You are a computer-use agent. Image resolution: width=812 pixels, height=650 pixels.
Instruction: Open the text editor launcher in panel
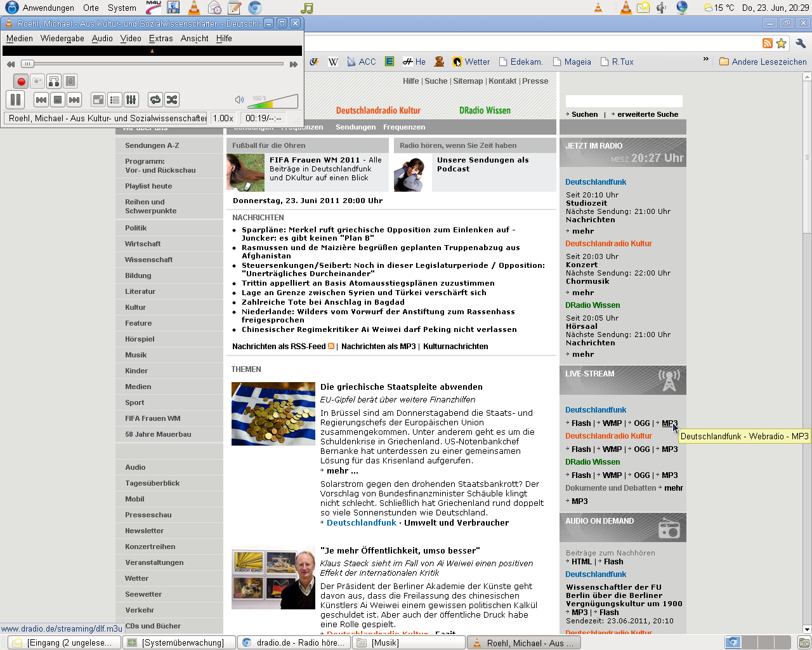tap(235, 8)
